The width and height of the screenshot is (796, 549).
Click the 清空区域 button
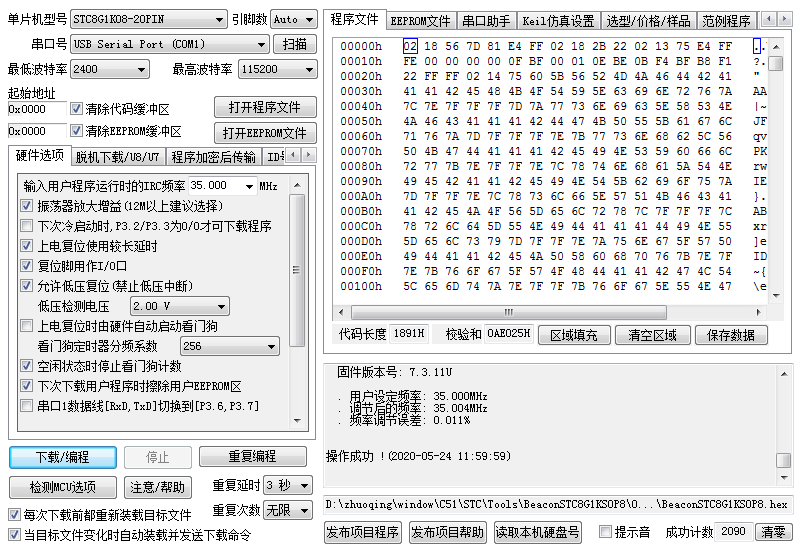pos(652,335)
